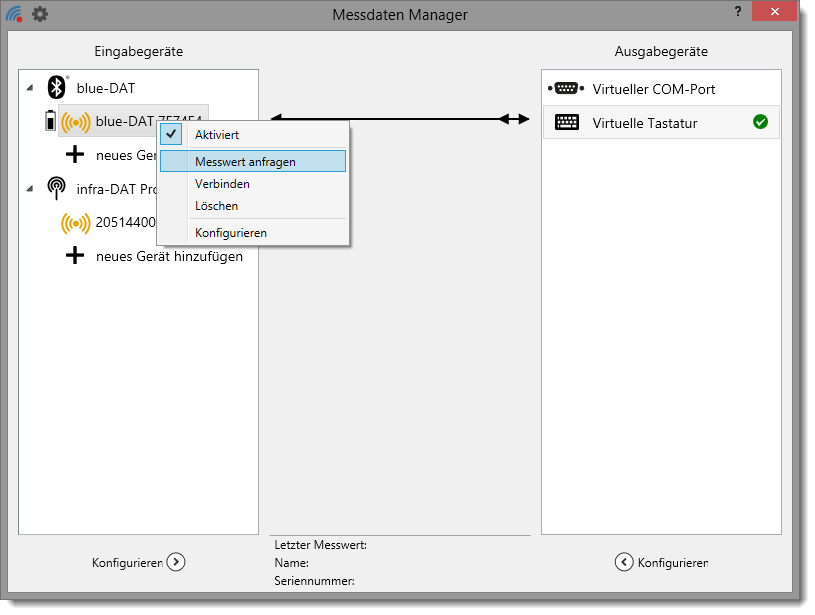Select Messwert anfragen from context menu
The width and height of the screenshot is (815, 615).
[245, 161]
